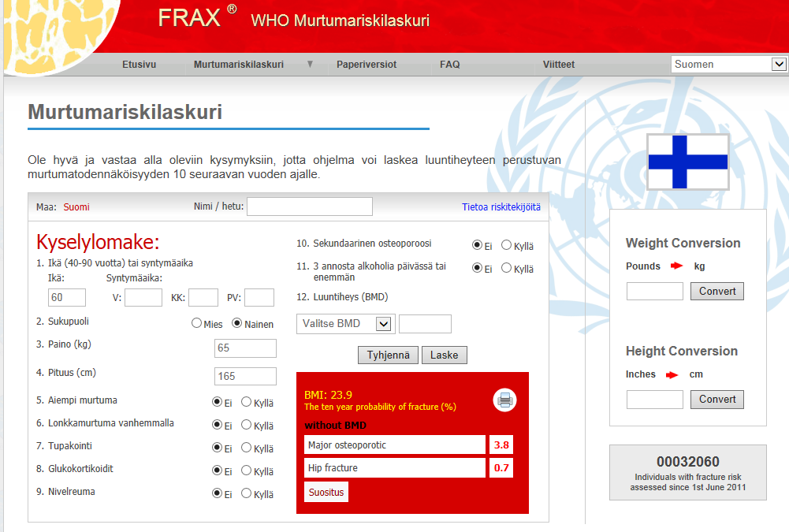Set alcohol question to Kyllä
The image size is (789, 532).
click(506, 268)
